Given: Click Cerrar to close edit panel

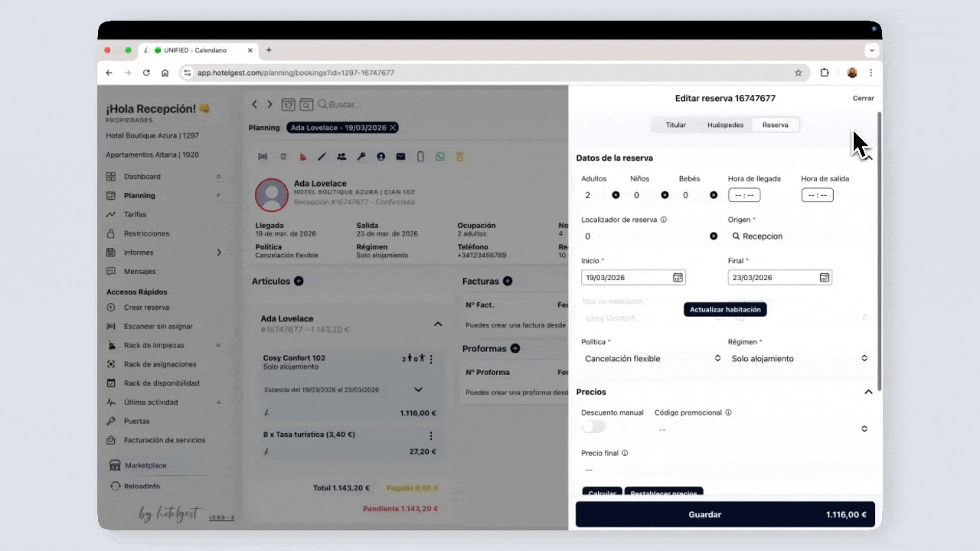Looking at the screenshot, I should (863, 98).
